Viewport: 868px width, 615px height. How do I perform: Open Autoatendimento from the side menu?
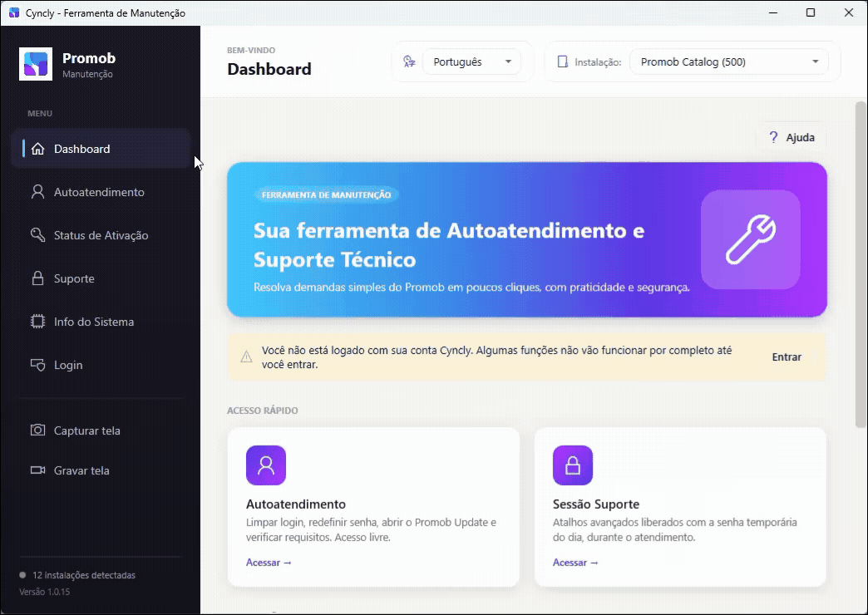(x=101, y=192)
